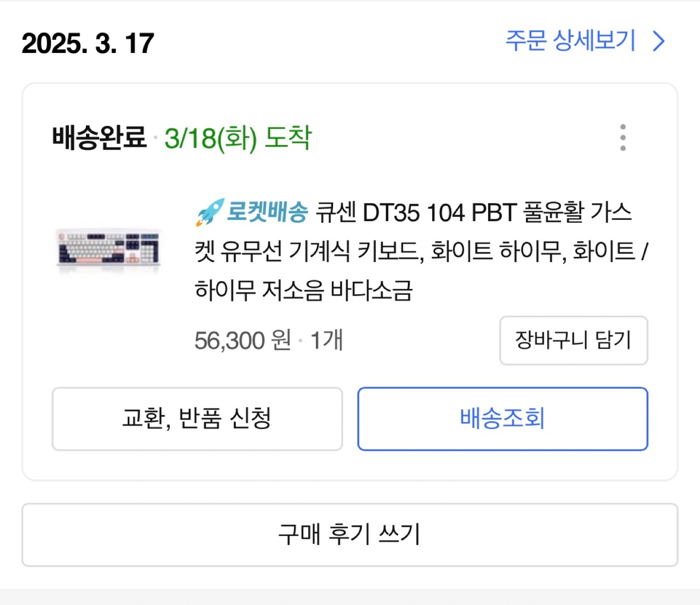Image resolution: width=700 pixels, height=605 pixels.
Task: Click the rocket ship delivery icon
Action: coord(207,210)
